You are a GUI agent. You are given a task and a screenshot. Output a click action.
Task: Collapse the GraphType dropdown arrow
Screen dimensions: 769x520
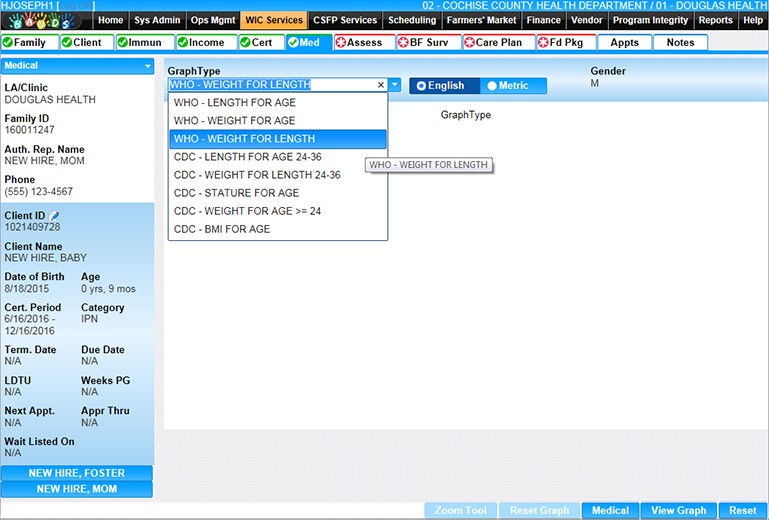click(x=395, y=85)
